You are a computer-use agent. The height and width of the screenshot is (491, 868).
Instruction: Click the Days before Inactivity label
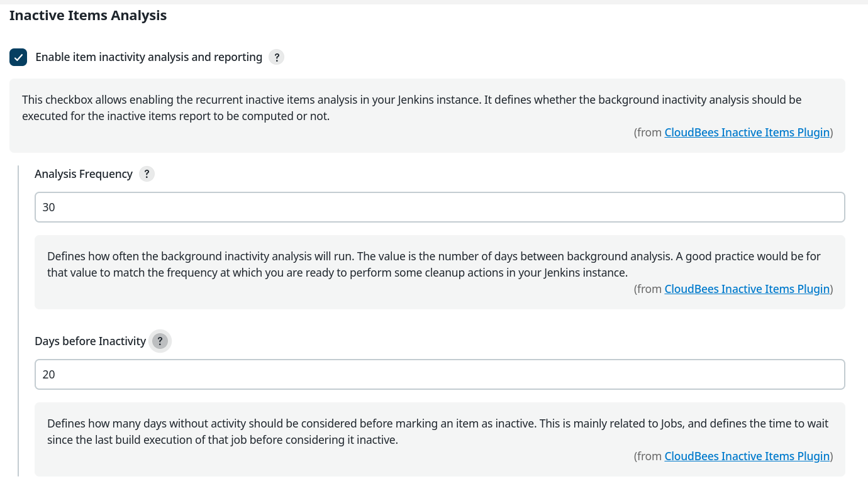[x=91, y=341]
